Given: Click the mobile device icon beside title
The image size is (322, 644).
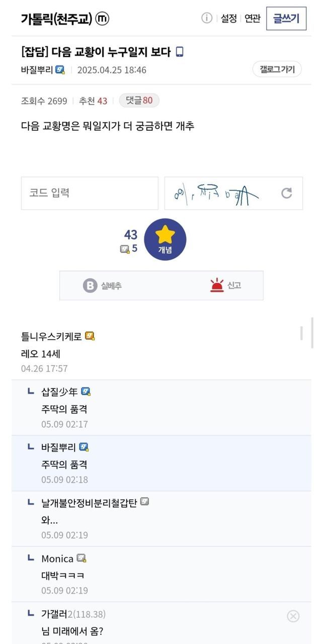Looking at the screenshot, I should 180,52.
